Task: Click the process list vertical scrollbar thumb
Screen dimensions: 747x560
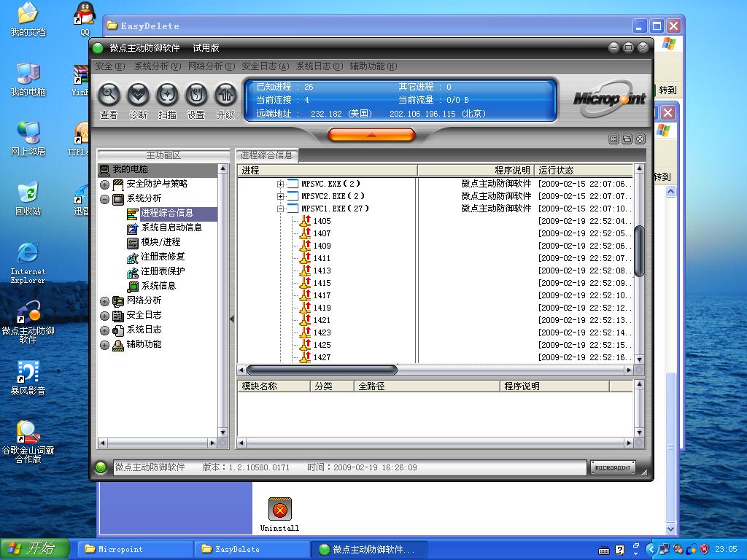Action: (x=639, y=251)
